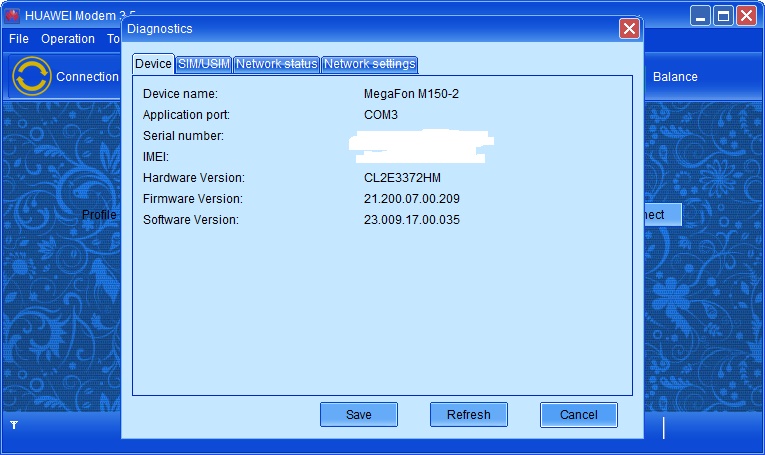Screen dimensions: 765x455
Task: Click the Application port label
Action: (186, 115)
